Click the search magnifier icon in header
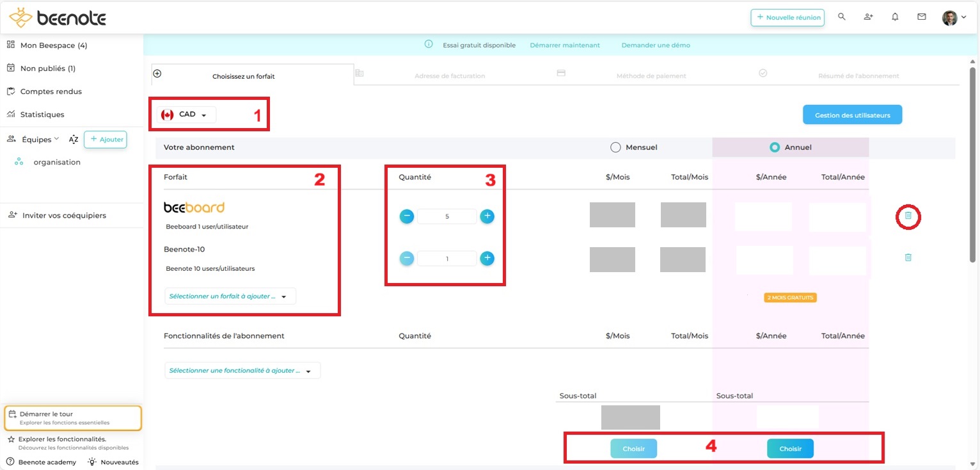This screenshot has width=980, height=470. pyautogui.click(x=842, y=17)
